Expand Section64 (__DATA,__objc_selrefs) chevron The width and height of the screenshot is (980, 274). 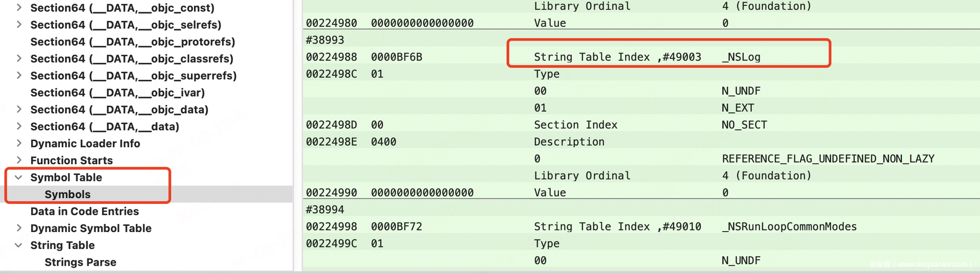19,25
